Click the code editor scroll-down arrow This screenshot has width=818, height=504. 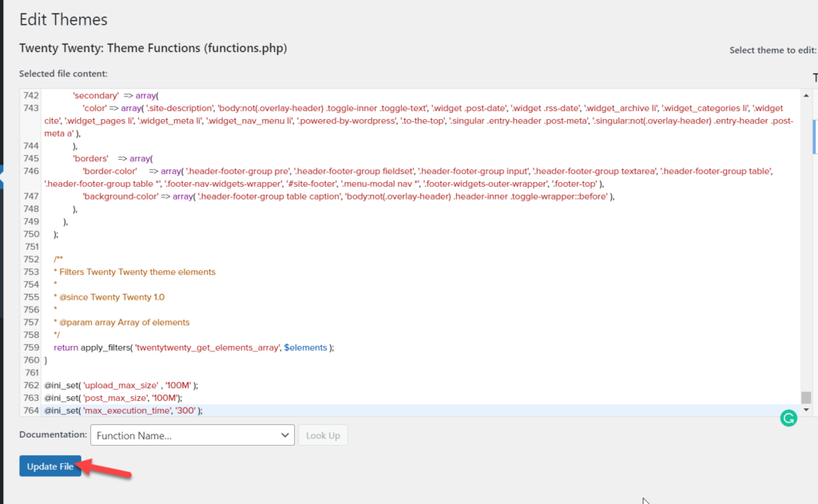click(x=806, y=410)
